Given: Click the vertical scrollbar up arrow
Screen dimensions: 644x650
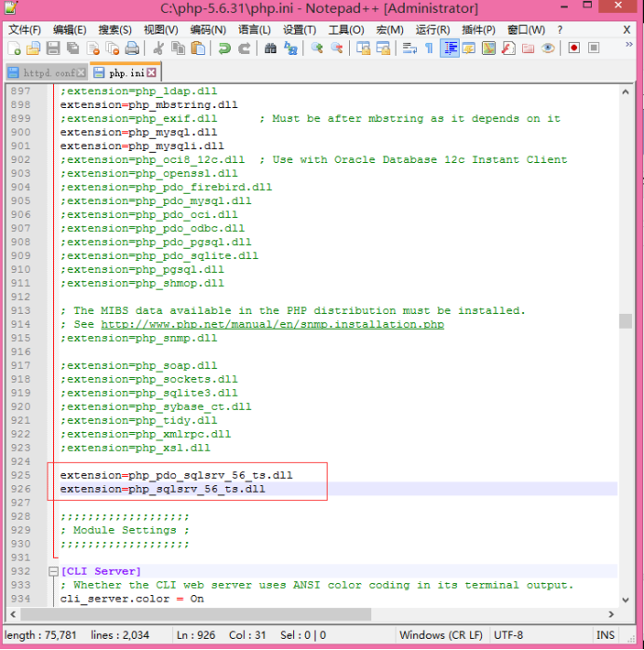Looking at the screenshot, I should [625, 92].
